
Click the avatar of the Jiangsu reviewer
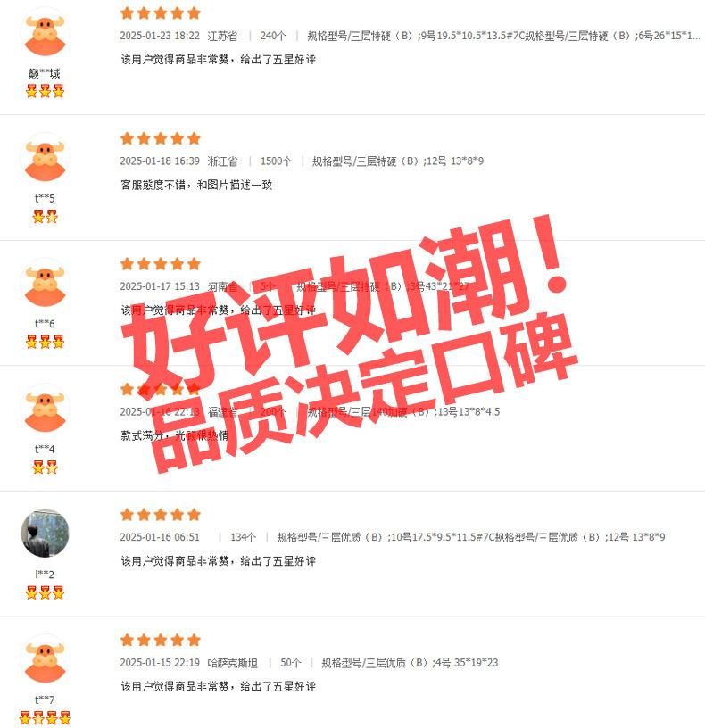click(x=45, y=32)
